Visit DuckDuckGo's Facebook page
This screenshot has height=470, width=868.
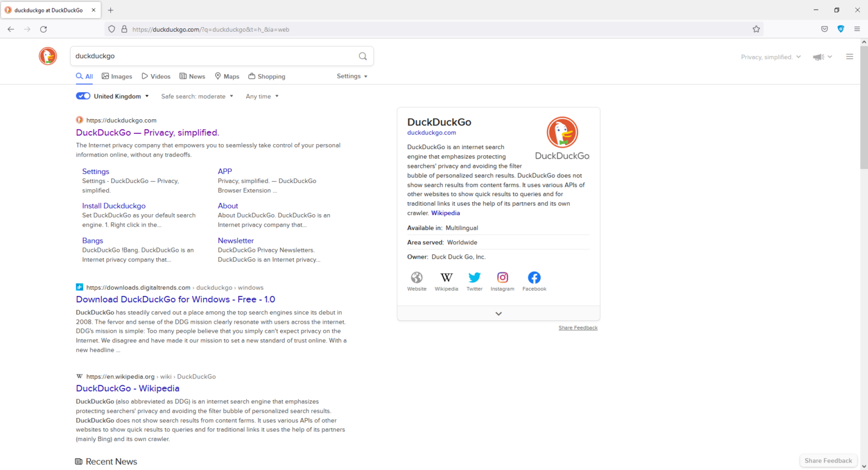[533, 277]
